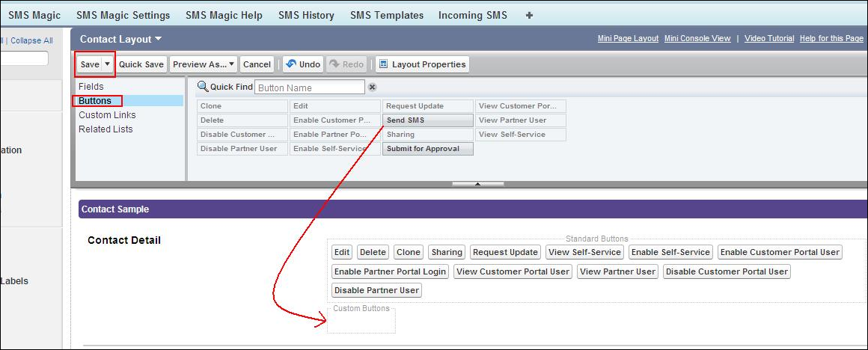Select Buttons in the palette list
The height and width of the screenshot is (350, 868).
tap(95, 101)
